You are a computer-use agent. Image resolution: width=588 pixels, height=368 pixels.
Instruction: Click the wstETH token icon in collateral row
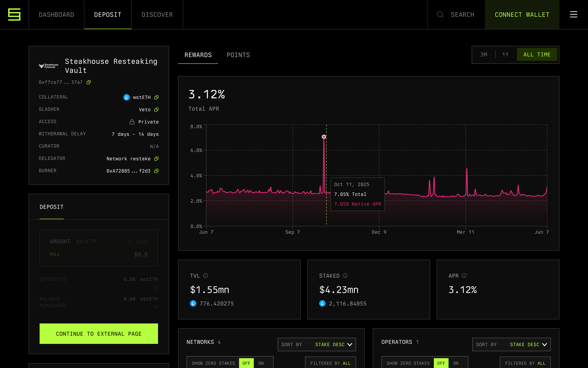pos(127,97)
